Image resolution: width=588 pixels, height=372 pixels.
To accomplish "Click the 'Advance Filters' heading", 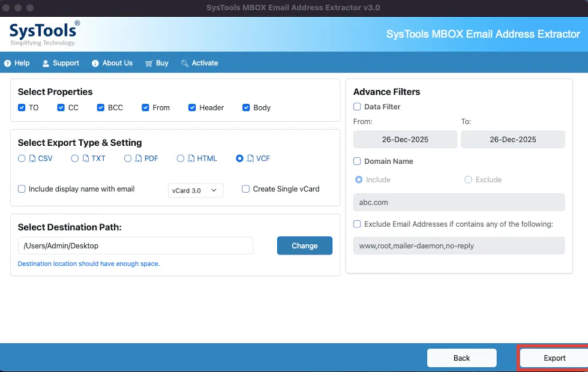I will point(386,92).
